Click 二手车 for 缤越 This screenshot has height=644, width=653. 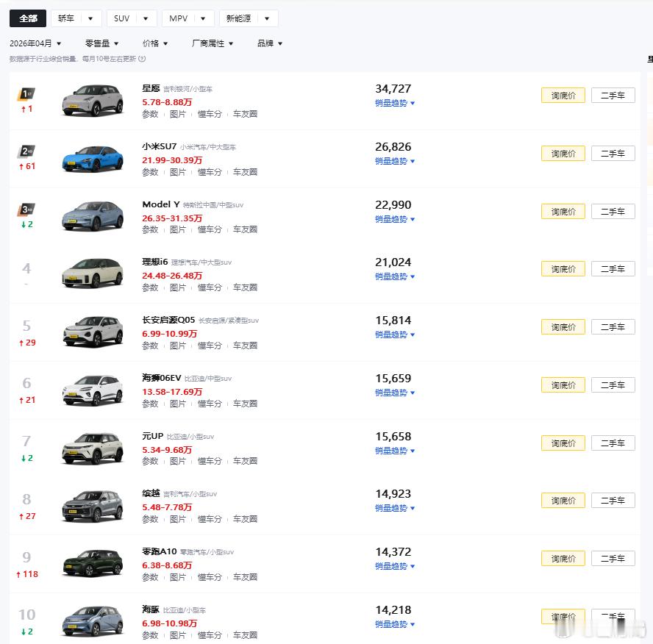(613, 501)
